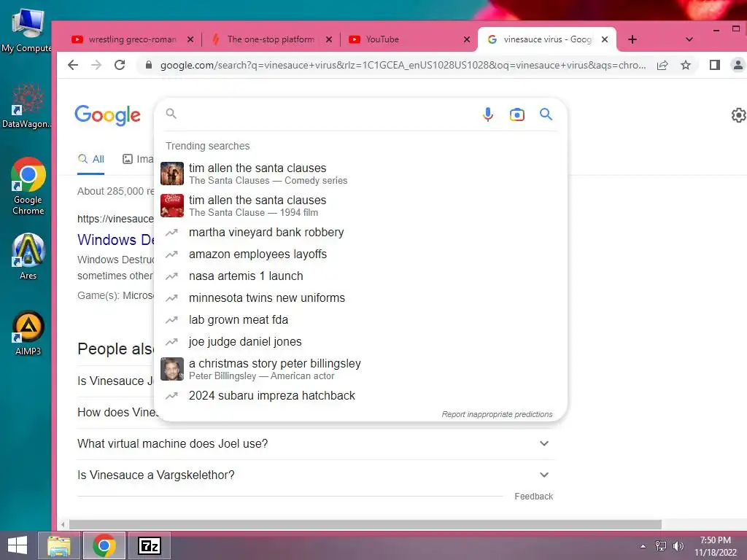View site lock information
This screenshot has height=560, width=747.
click(x=149, y=65)
